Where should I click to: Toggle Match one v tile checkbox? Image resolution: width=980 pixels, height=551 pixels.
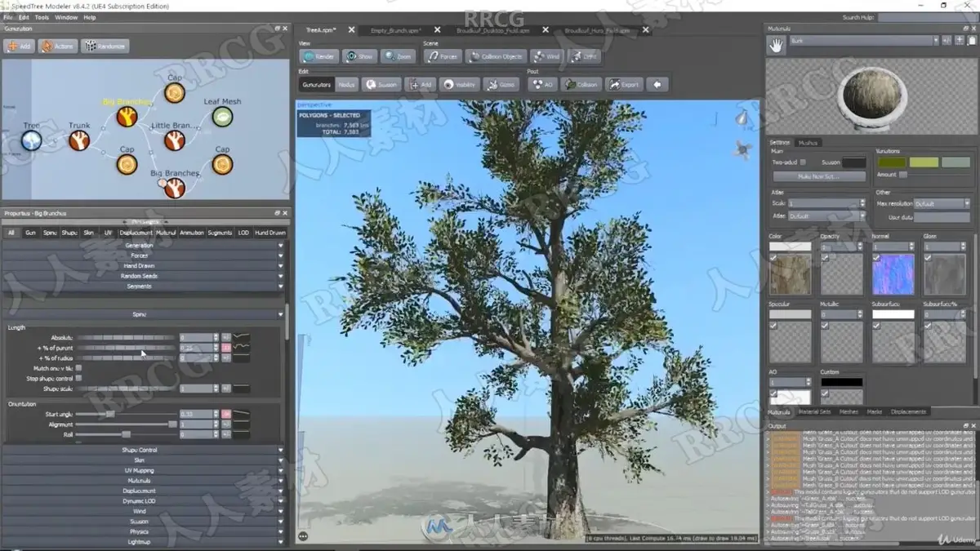point(78,368)
